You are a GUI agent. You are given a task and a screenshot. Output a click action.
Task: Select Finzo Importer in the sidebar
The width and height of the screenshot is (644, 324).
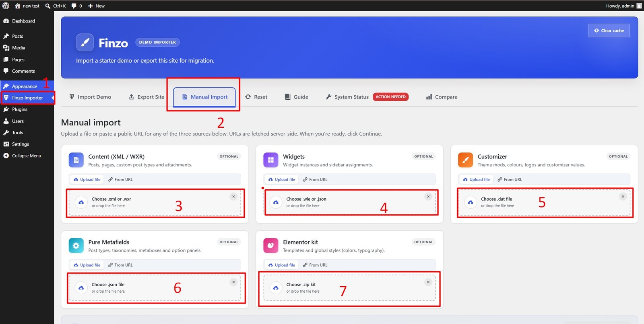[27, 98]
